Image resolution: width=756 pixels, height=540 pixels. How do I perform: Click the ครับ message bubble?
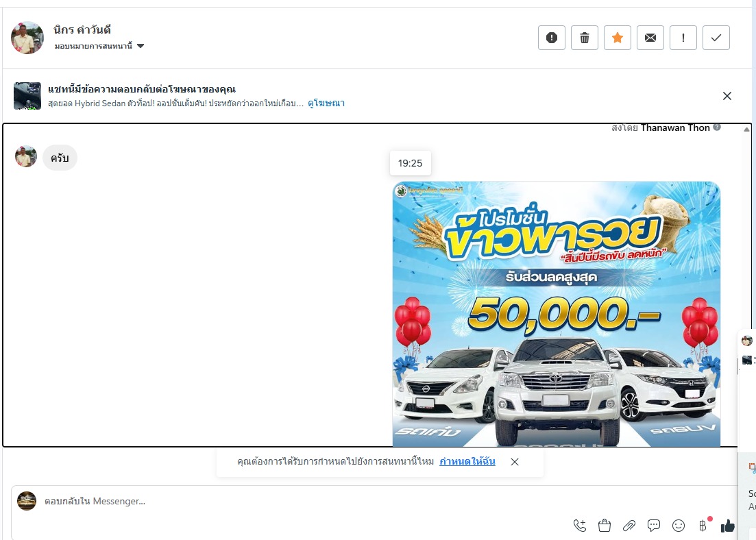60,158
